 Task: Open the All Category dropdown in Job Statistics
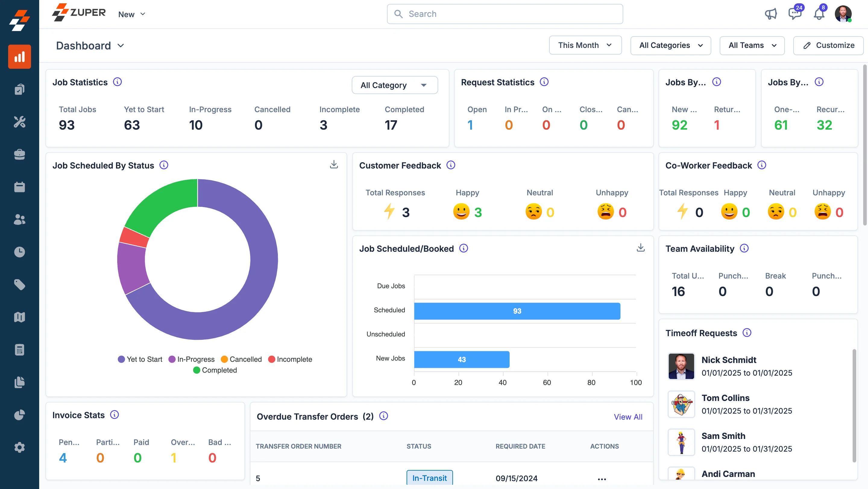pyautogui.click(x=394, y=85)
